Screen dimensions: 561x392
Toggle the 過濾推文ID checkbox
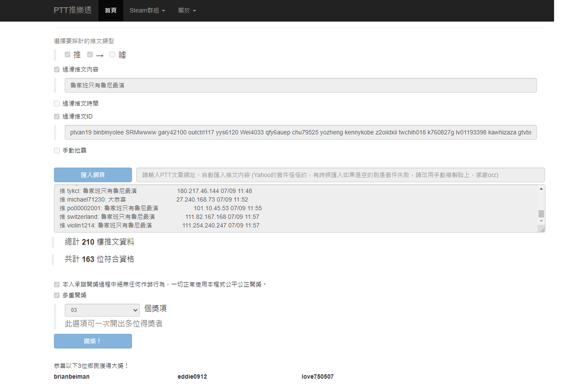(x=56, y=117)
